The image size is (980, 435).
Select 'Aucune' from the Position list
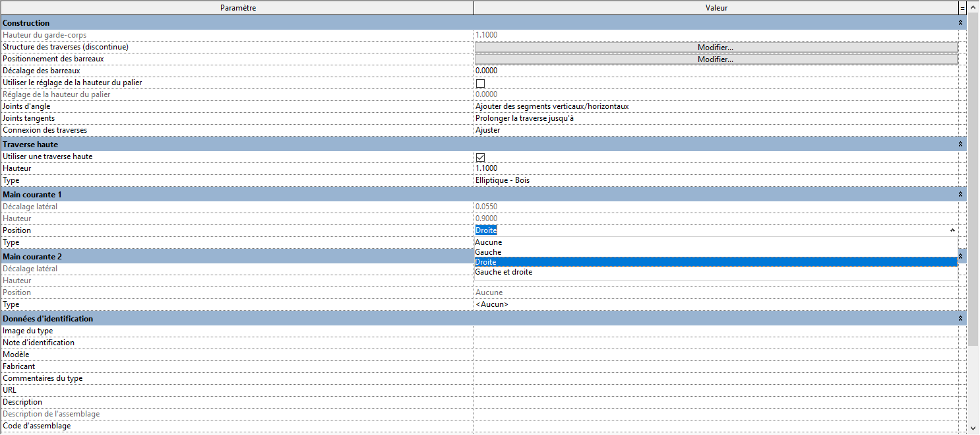(x=489, y=242)
